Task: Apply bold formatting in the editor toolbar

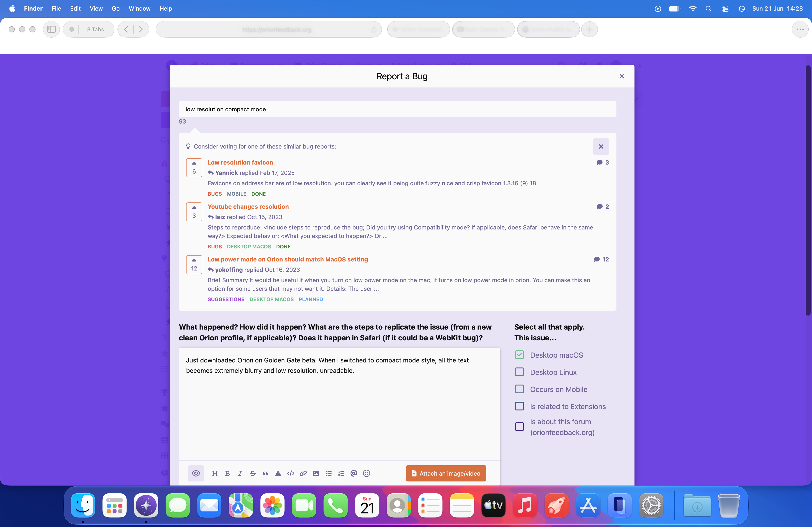Action: pos(228,473)
